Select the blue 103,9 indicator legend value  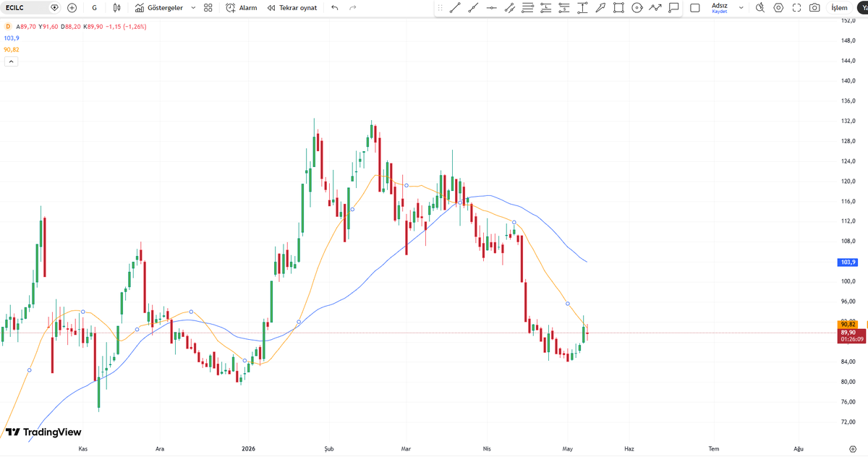click(11, 38)
